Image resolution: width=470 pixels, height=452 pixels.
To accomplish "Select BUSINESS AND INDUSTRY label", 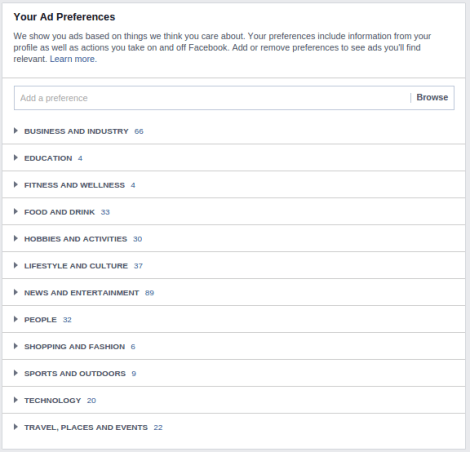I will (76, 131).
